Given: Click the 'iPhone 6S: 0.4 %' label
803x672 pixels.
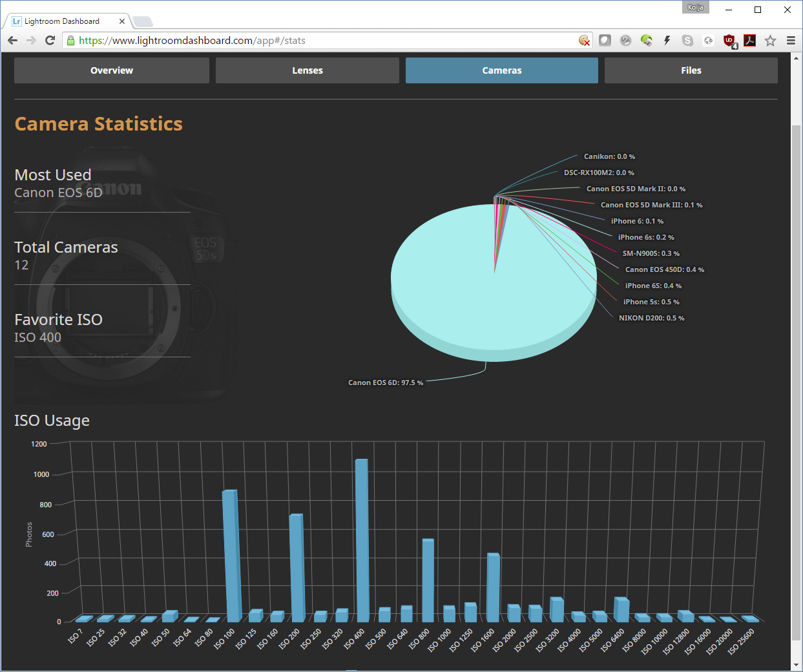Looking at the screenshot, I should [x=653, y=286].
